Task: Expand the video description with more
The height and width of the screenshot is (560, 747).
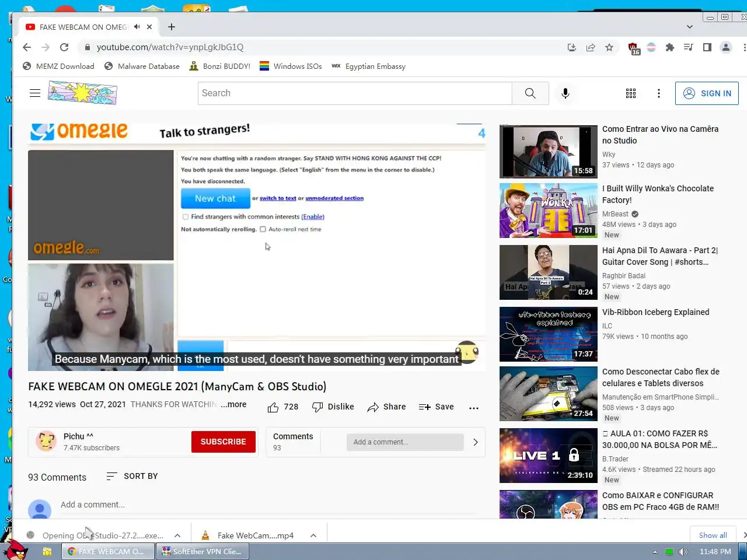Action: (x=233, y=404)
